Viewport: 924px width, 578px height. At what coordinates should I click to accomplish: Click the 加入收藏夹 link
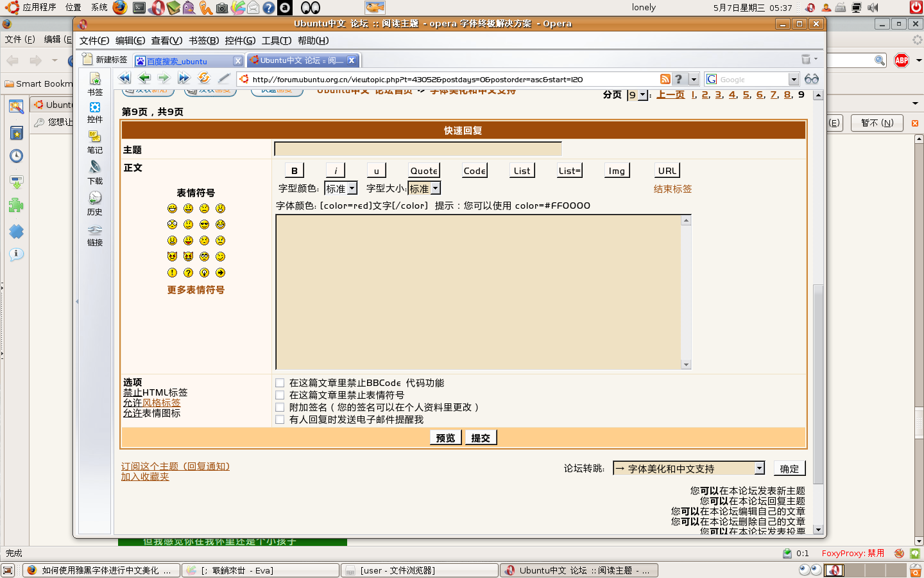coord(145,477)
